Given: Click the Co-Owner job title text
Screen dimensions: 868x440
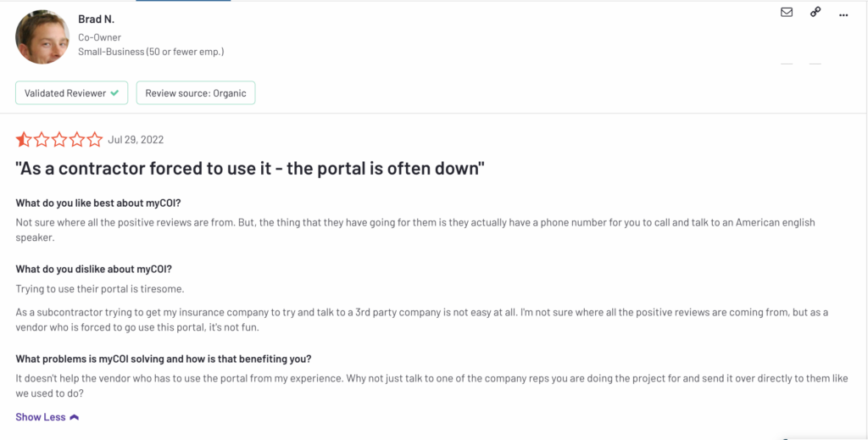Looking at the screenshot, I should pos(100,37).
